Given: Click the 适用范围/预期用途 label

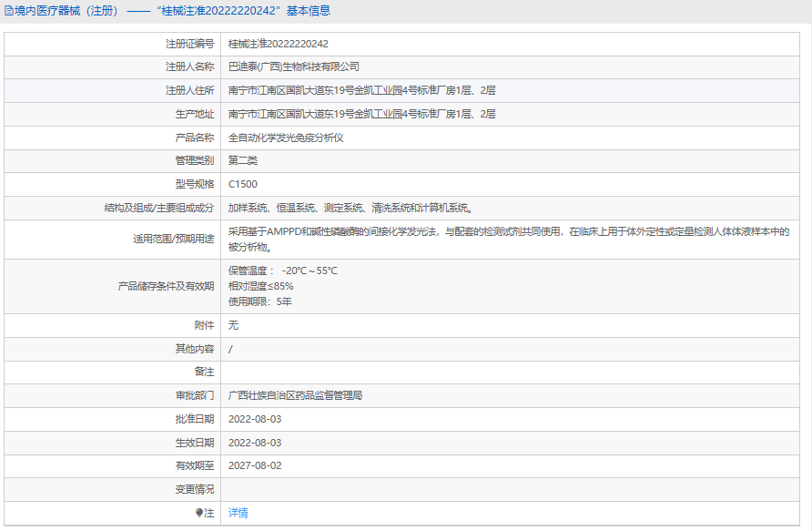Looking at the screenshot, I should (x=174, y=240).
